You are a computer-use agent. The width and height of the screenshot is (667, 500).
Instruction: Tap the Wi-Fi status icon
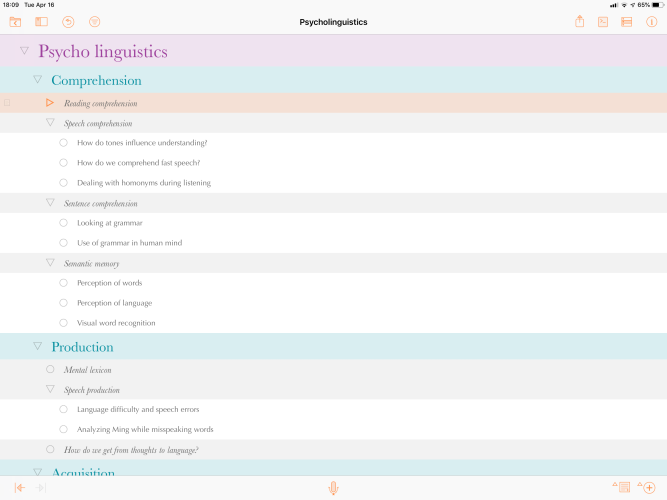[x=624, y=5]
